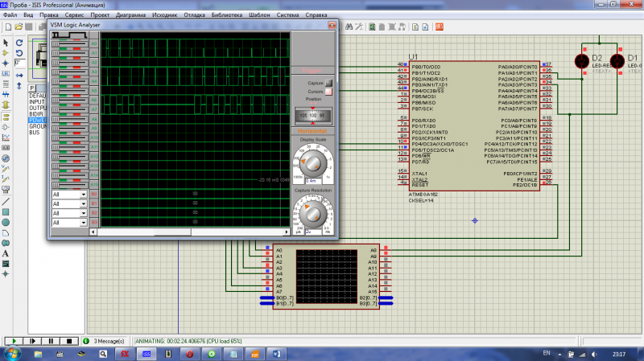Select the arrow Selection Mode tool
644x361 pixels.
pos(6,42)
